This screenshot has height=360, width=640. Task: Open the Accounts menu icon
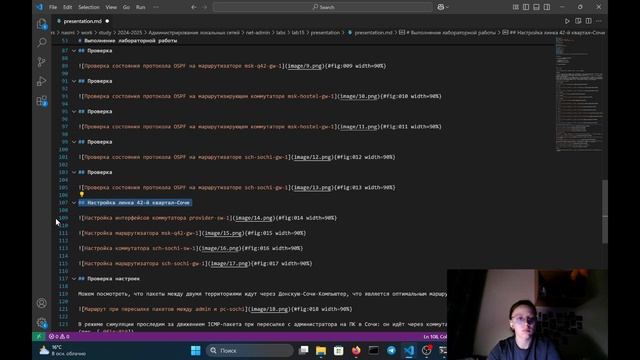pos(42,303)
